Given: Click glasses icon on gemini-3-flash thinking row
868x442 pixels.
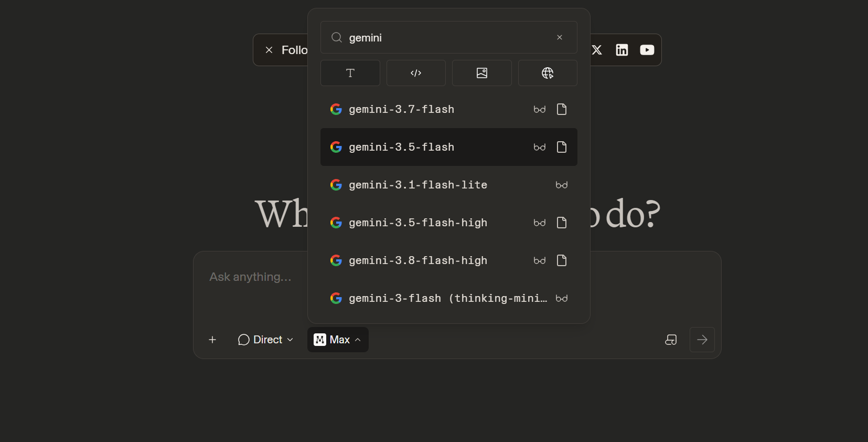Looking at the screenshot, I should 562,298.
